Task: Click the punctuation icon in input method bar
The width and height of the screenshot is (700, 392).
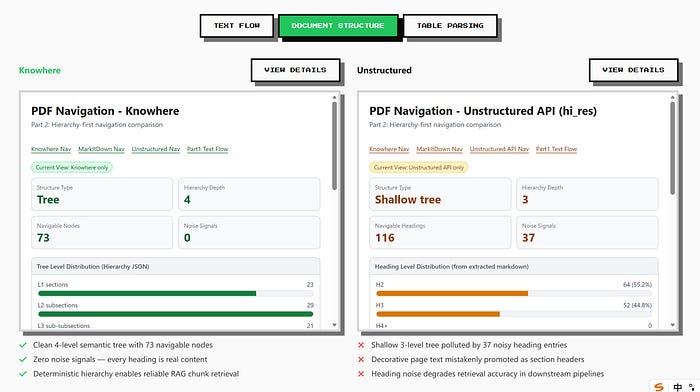Action: pyautogui.click(x=692, y=387)
